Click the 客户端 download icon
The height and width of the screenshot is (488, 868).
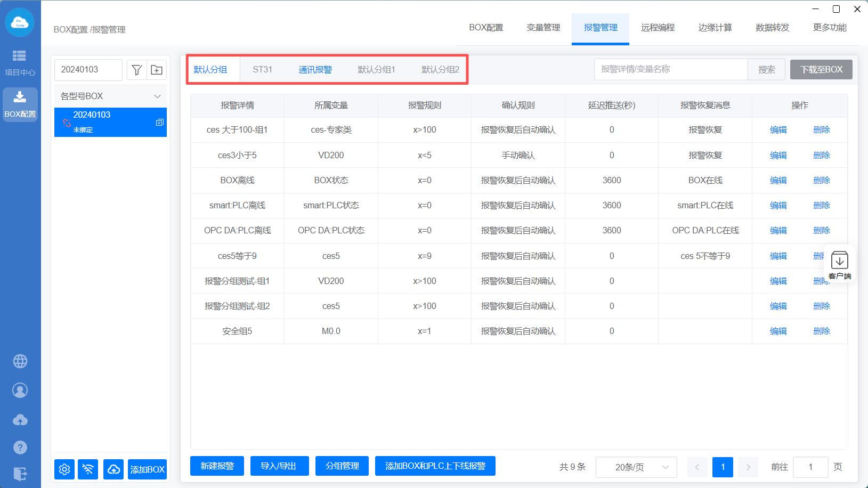point(839,264)
